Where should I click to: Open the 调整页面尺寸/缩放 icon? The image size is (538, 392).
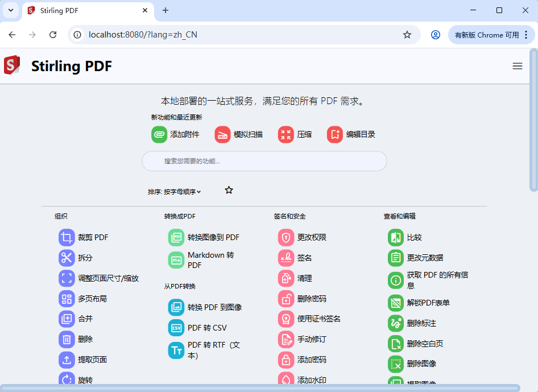click(67, 278)
